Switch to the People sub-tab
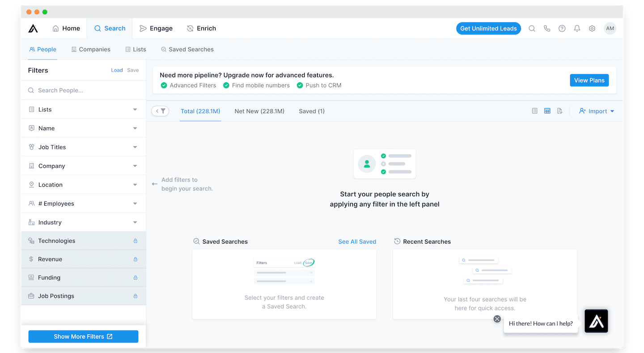Viewport: 644px width, 353px height. (x=43, y=49)
